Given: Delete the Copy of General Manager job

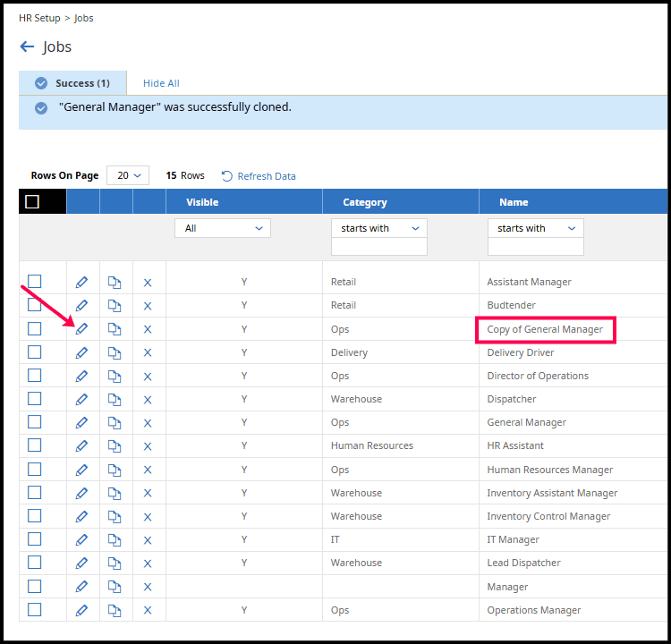Looking at the screenshot, I should pyautogui.click(x=148, y=329).
